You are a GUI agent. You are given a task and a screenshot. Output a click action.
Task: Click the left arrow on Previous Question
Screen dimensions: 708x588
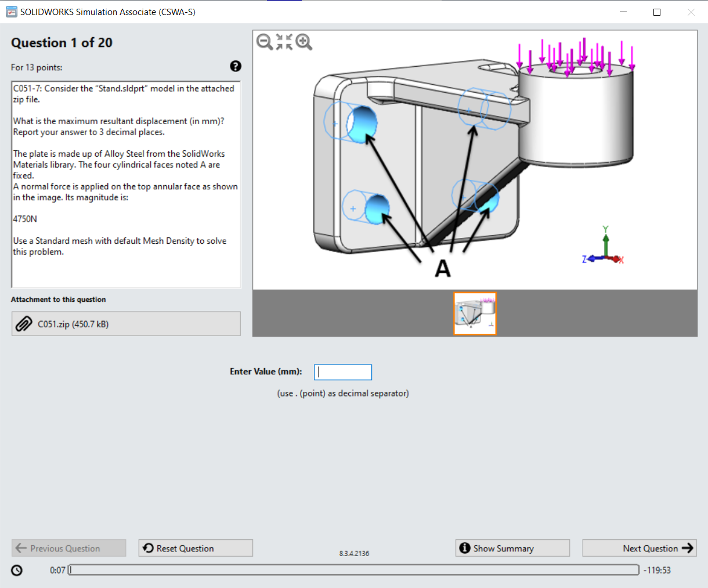(x=20, y=547)
